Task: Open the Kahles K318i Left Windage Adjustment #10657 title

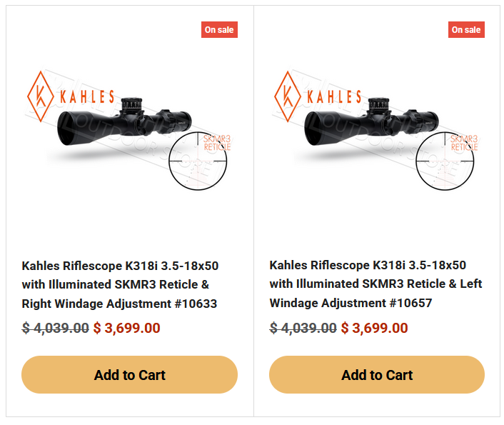Action: [376, 284]
